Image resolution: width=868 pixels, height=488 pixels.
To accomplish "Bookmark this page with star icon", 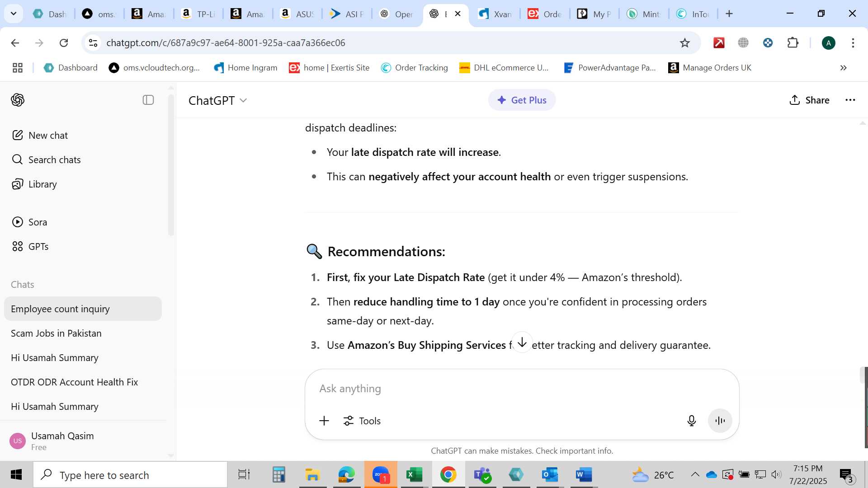I will (684, 43).
